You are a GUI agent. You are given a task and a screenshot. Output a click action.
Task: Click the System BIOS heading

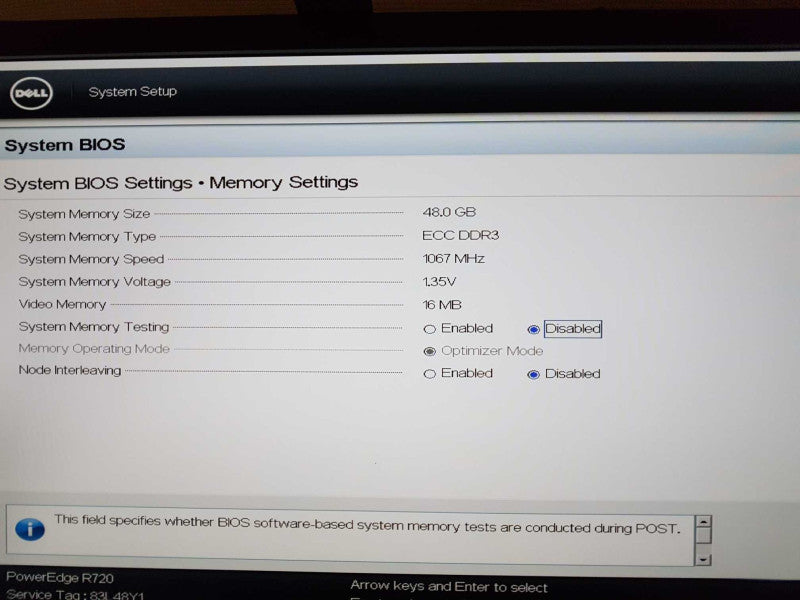pos(65,145)
